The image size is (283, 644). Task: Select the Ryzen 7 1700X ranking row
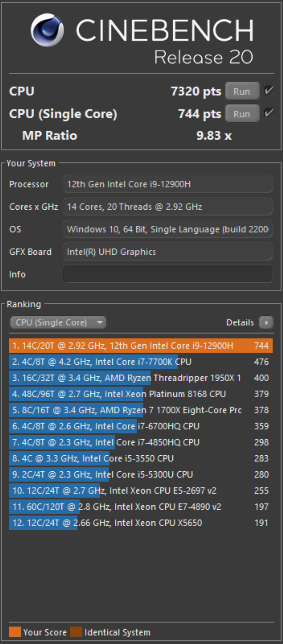(x=141, y=410)
